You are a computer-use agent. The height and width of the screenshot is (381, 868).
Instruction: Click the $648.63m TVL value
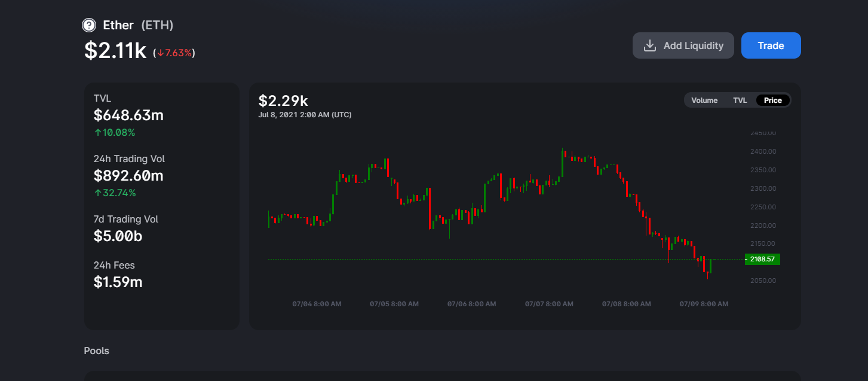click(128, 115)
